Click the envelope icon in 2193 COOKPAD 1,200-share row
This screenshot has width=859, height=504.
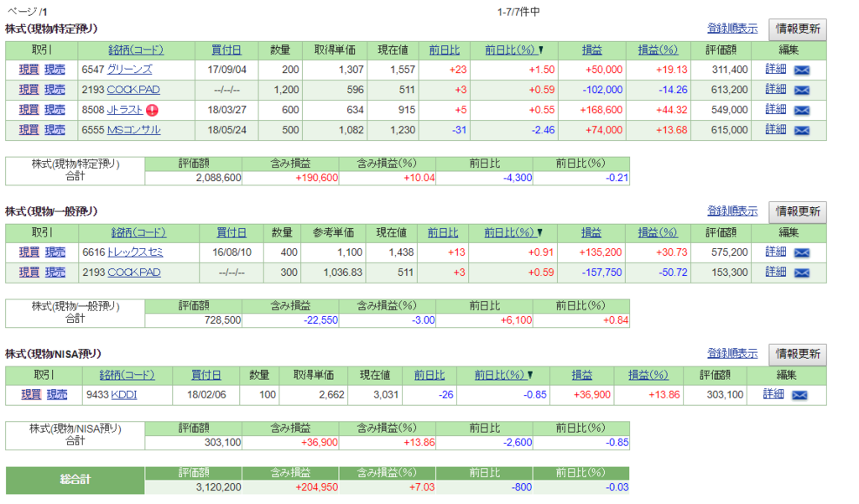click(x=801, y=91)
